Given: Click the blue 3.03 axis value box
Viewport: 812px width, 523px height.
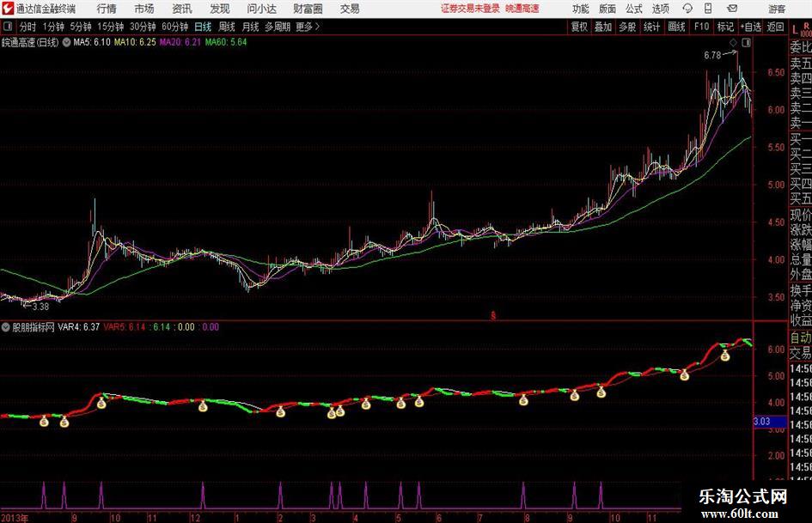Looking at the screenshot, I should 770,422.
